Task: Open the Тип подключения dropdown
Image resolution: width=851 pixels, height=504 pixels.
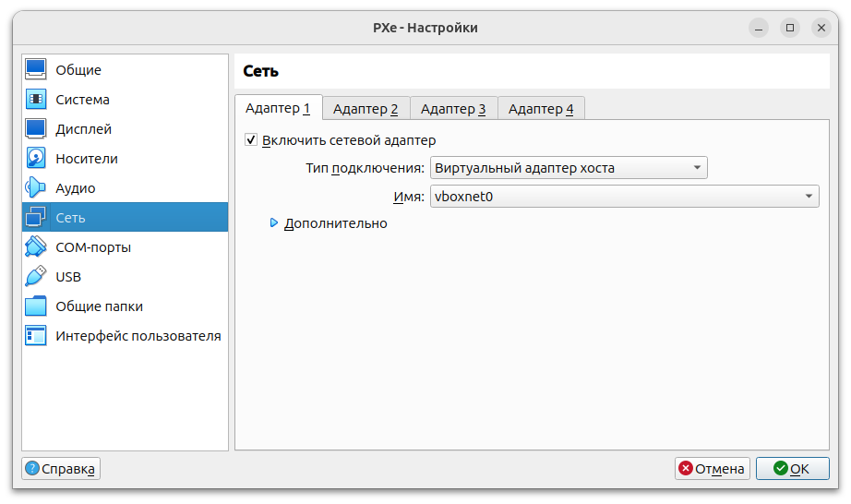Action: (569, 168)
